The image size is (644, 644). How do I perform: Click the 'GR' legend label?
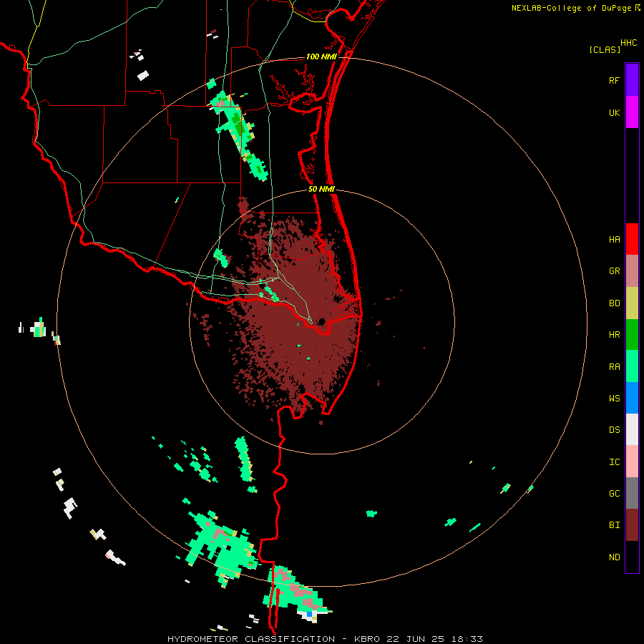[614, 271]
